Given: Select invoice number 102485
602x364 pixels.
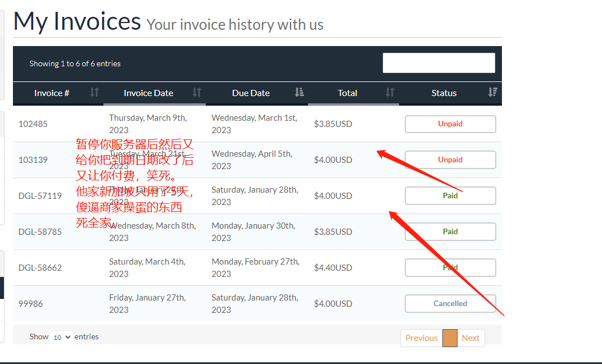Looking at the screenshot, I should click(x=33, y=124).
